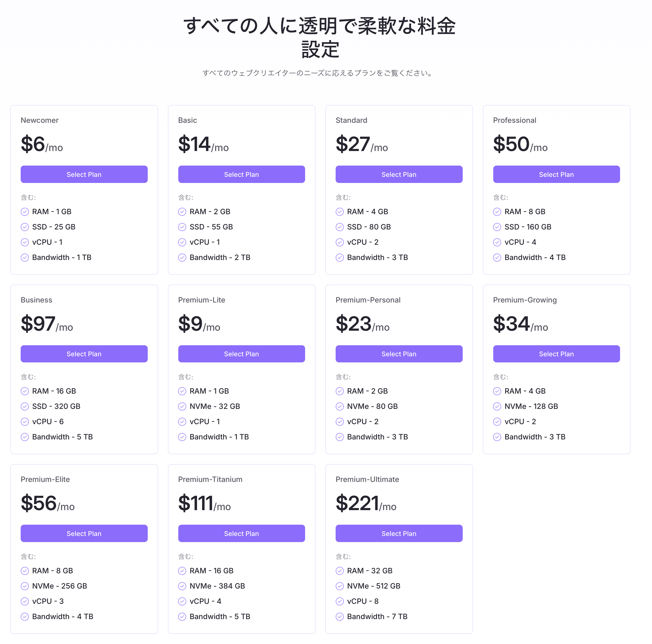
Task: Click checkmark icon beside RAM - 1 GB in Newcomer
Action: point(25,212)
